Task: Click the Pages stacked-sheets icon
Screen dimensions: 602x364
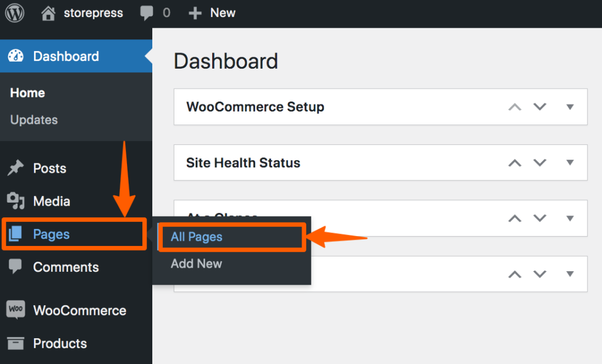Action: [x=15, y=234]
